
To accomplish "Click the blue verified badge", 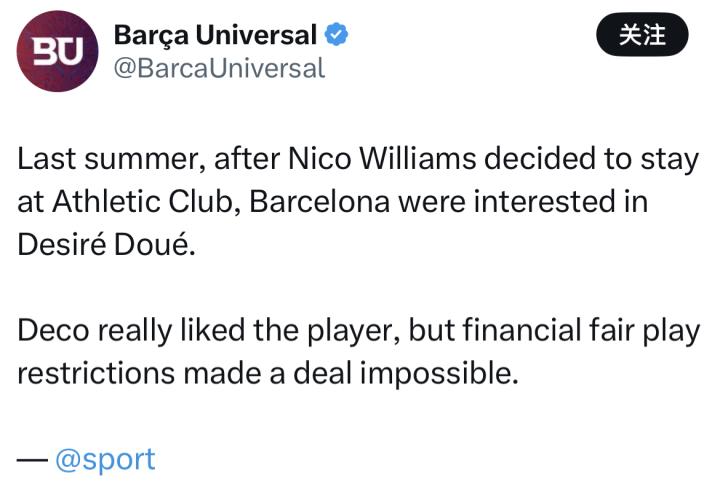I will point(338,36).
